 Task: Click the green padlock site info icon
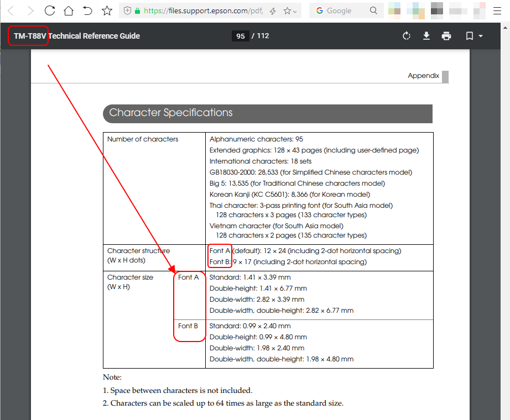(x=138, y=11)
